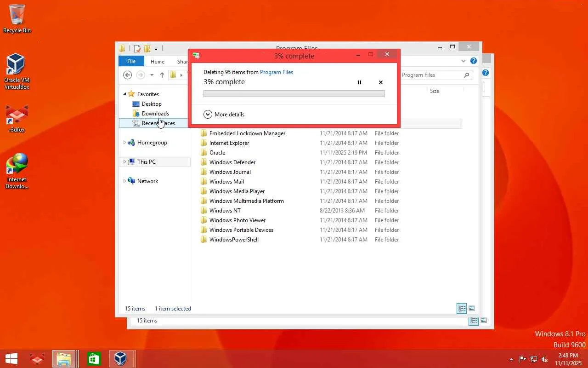Switch to the Share ribbon tab

coord(182,62)
